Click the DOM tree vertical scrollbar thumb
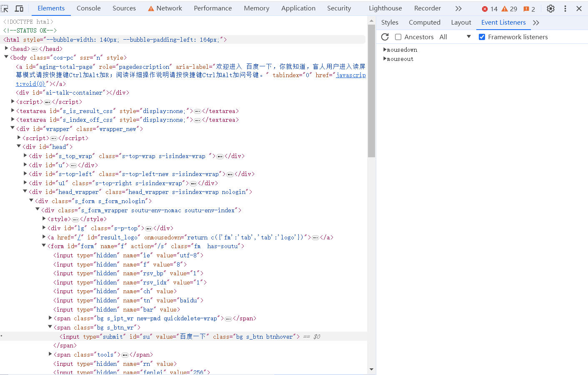This screenshot has width=588, height=375. click(x=371, y=91)
